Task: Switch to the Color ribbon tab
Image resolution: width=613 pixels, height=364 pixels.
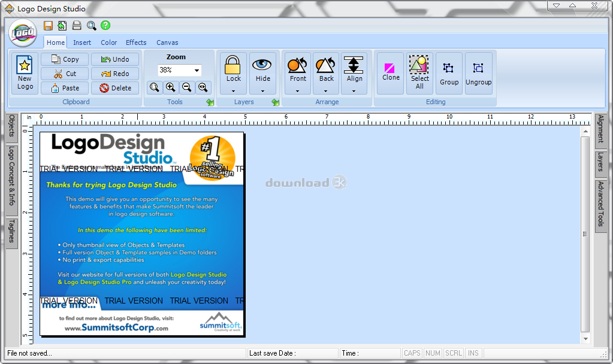Action: (108, 42)
